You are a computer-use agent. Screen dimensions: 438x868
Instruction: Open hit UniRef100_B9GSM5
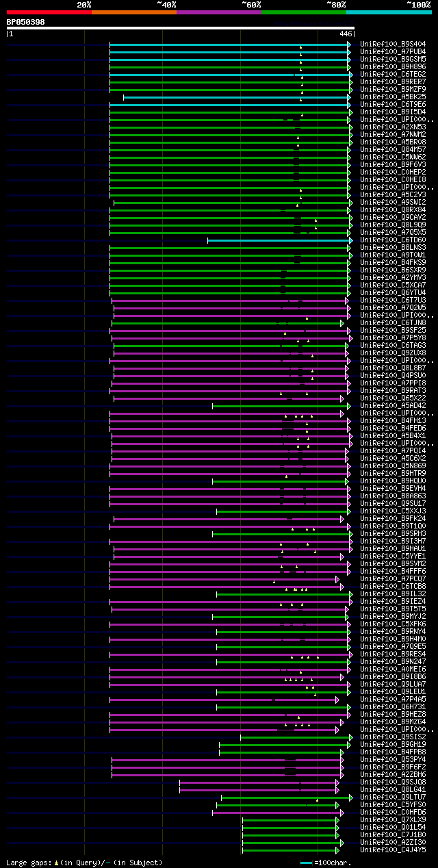click(393, 60)
